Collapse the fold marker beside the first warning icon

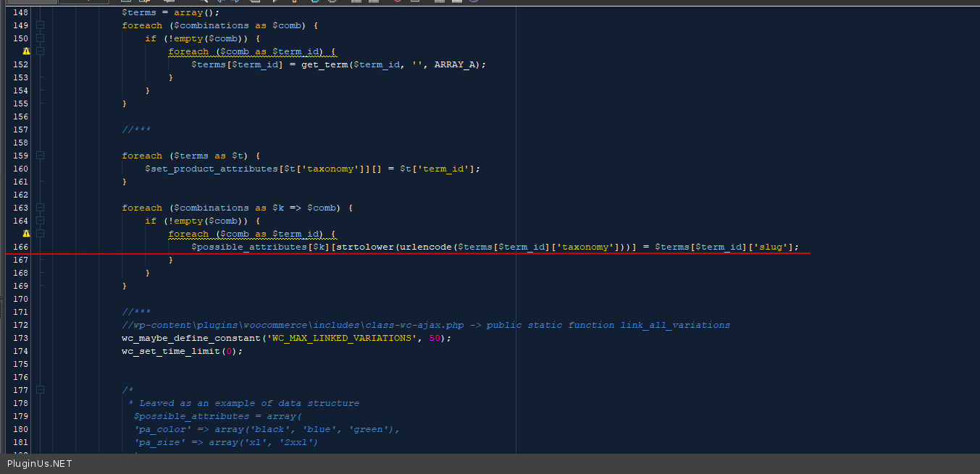41,51
